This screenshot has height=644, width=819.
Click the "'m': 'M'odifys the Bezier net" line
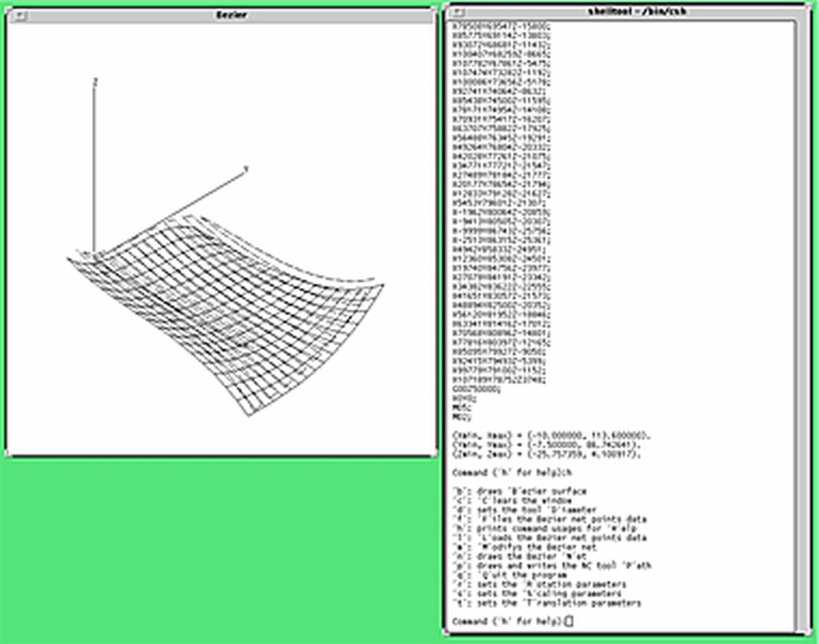click(x=524, y=547)
